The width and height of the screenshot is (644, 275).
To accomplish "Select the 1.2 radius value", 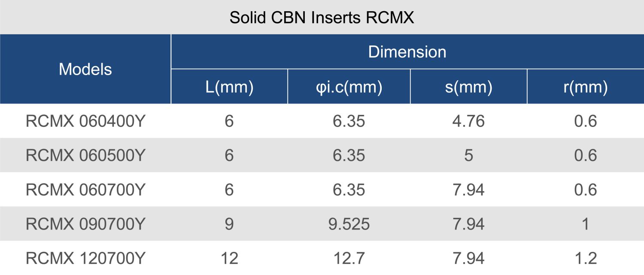I will point(585,258).
